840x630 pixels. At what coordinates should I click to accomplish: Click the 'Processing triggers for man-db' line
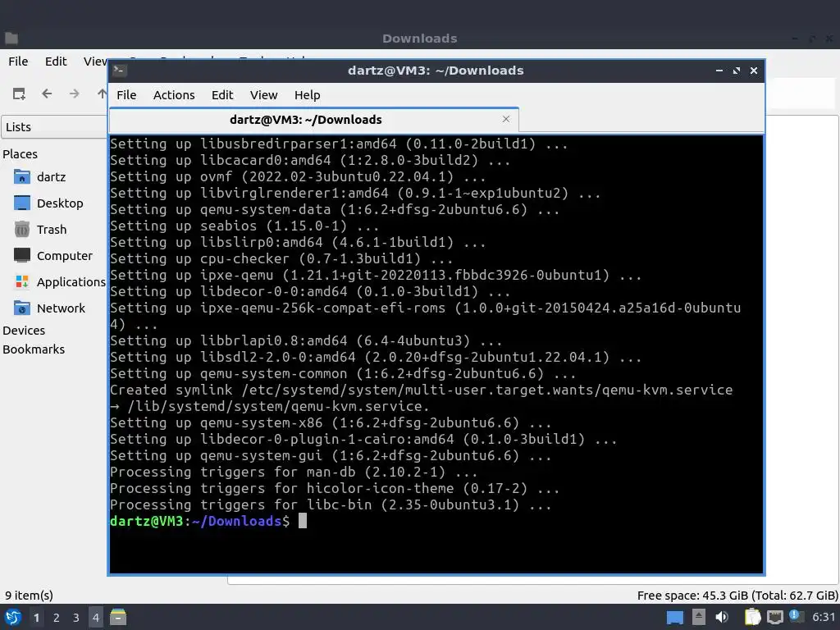click(294, 472)
